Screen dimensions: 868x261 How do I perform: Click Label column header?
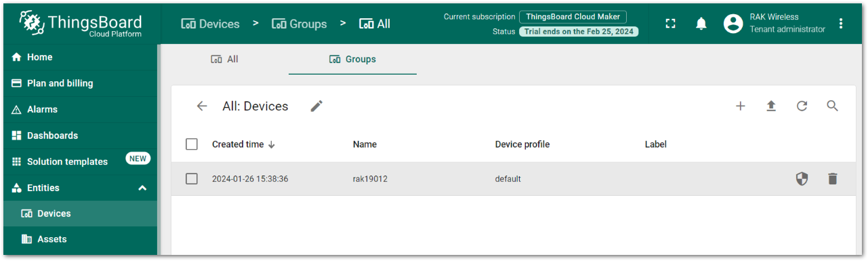click(656, 144)
